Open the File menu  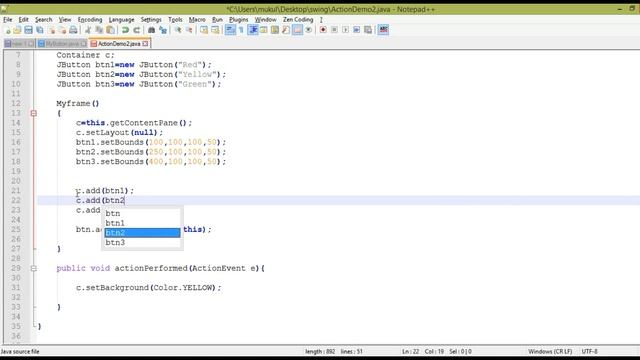pyautogui.click(x=7, y=20)
